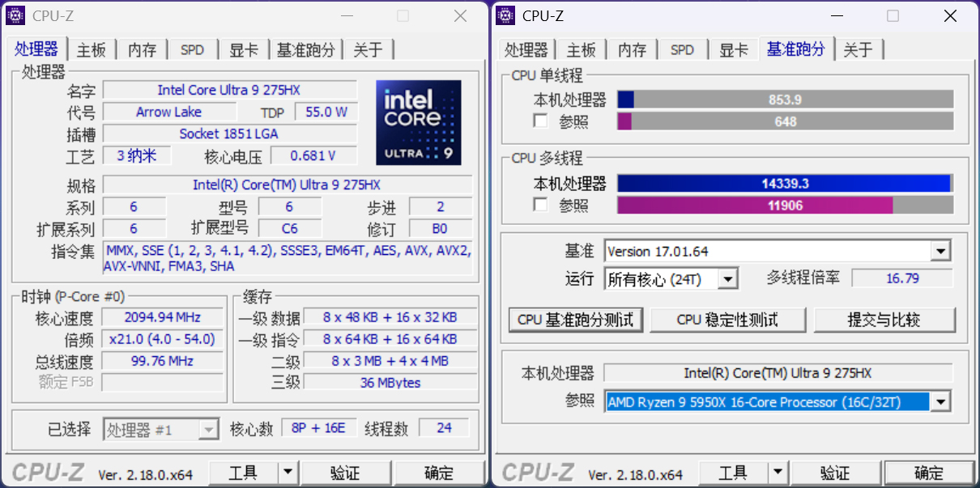Expand the 工具 arrow in the left window
This screenshot has height=488, width=980.
pyautogui.click(x=288, y=473)
